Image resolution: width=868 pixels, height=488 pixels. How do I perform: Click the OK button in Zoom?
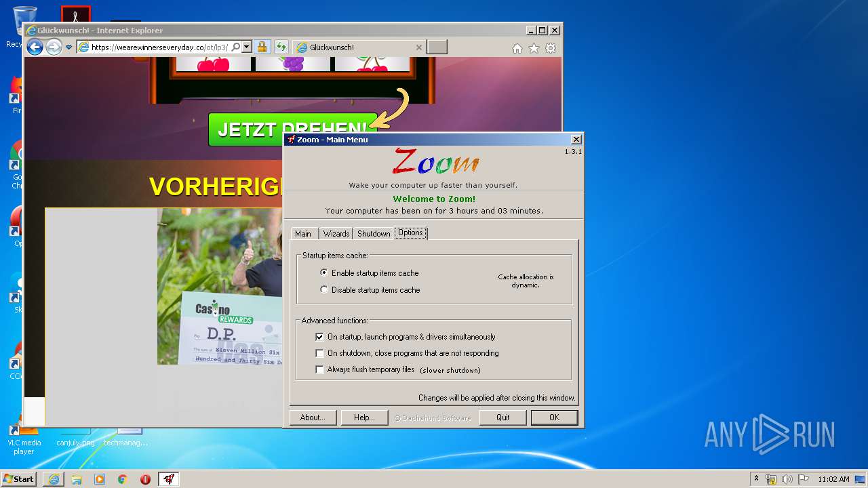click(554, 418)
